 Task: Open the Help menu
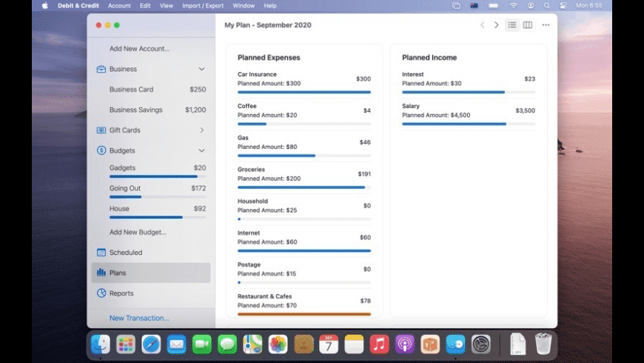(x=270, y=6)
